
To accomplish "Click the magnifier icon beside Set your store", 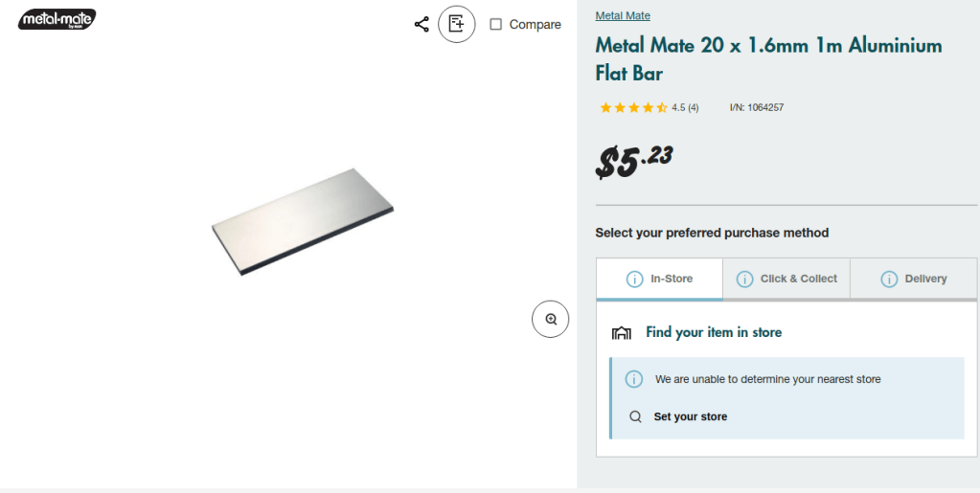I will [x=635, y=417].
